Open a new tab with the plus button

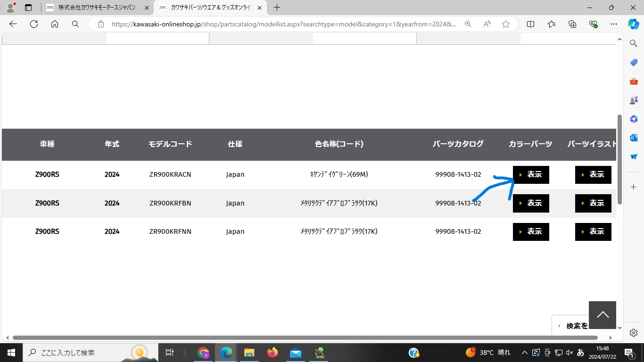tap(277, 8)
